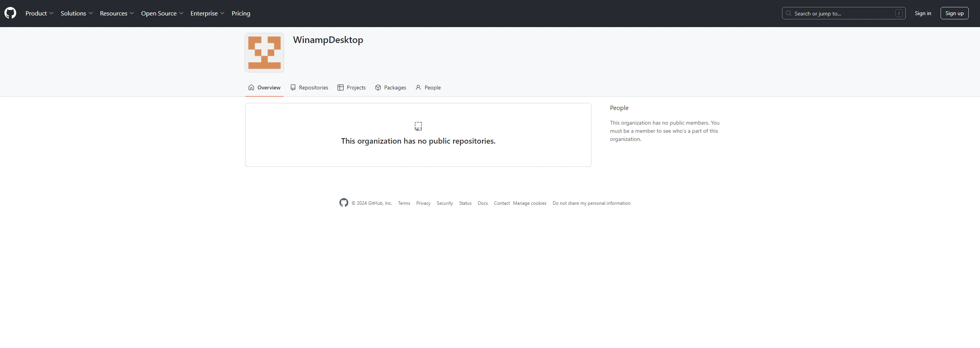980x348 pixels.
Task: Open the Terms footer link
Action: point(404,203)
